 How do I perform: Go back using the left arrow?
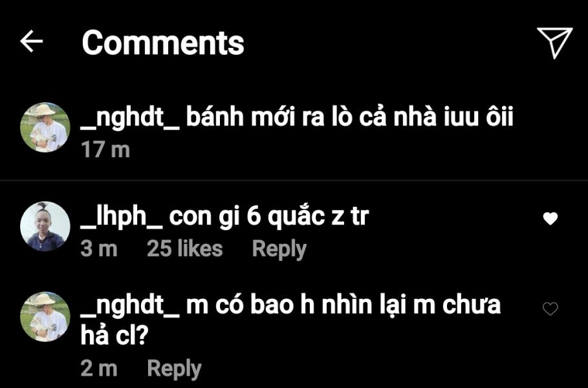coord(32,41)
